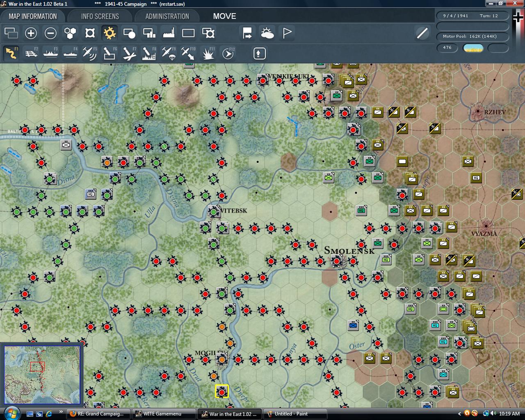Click the minimap overview thumbnail
The image size is (525, 420).
pos(42,374)
